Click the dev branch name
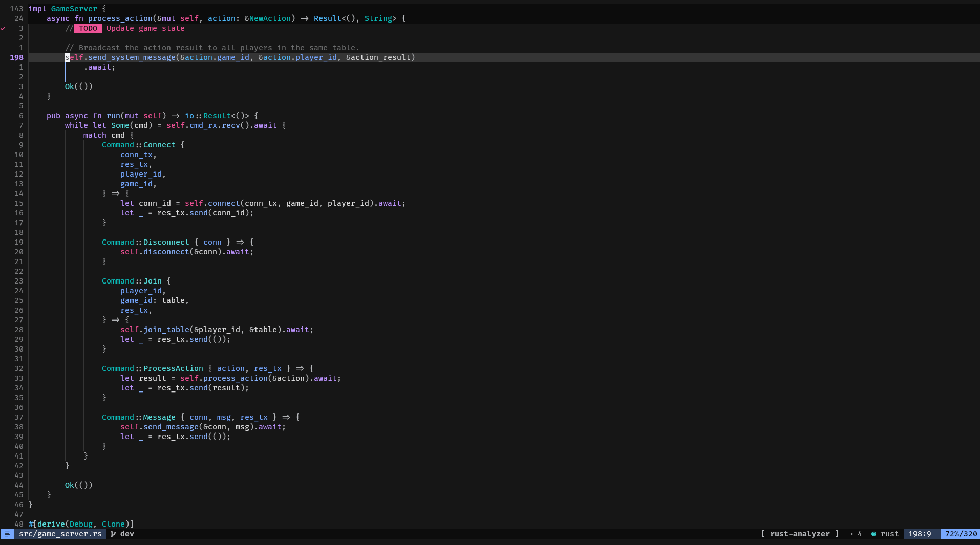 point(127,534)
